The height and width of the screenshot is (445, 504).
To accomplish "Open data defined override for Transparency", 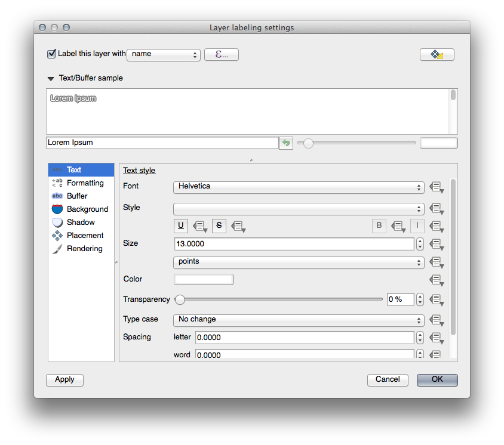I will (x=436, y=300).
